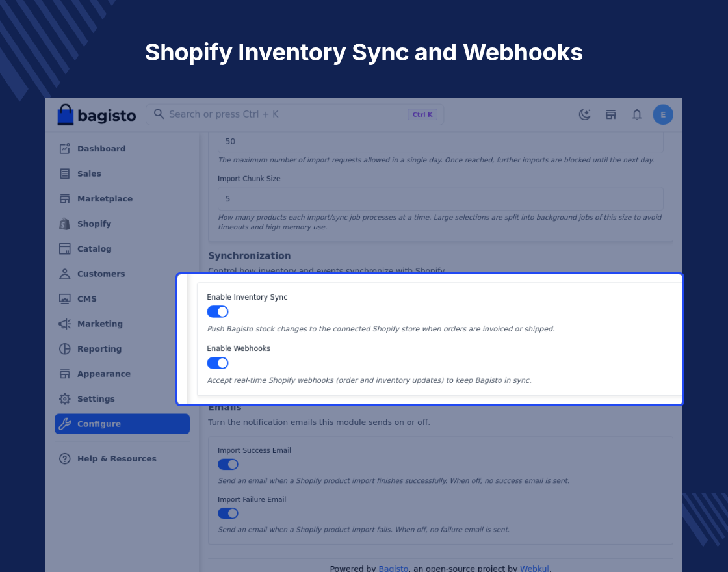Follow the Webkul footer link
Viewport: 728px width, 572px height.
click(534, 568)
